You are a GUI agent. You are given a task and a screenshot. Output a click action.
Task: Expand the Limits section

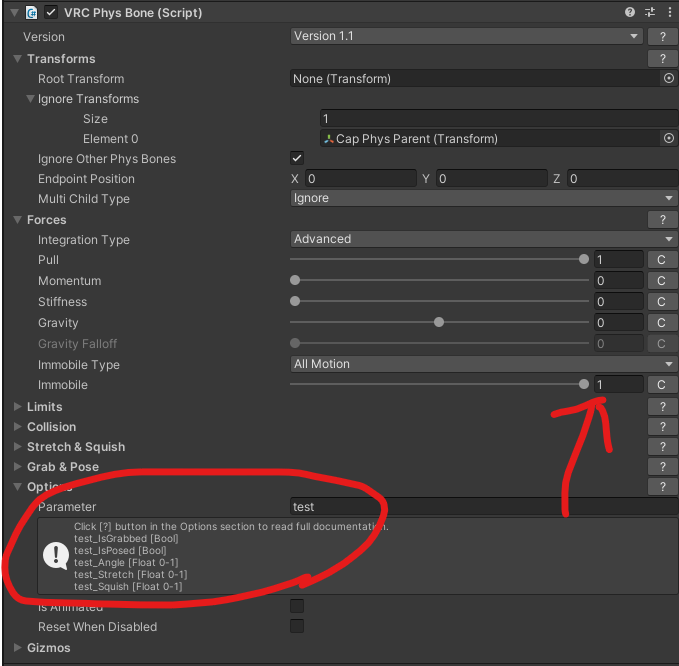pos(17,406)
